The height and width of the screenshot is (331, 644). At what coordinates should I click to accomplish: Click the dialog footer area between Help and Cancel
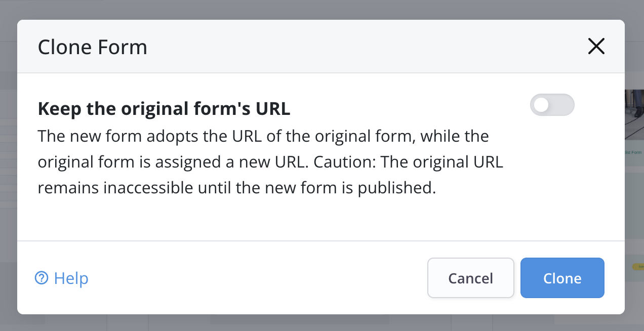253,278
